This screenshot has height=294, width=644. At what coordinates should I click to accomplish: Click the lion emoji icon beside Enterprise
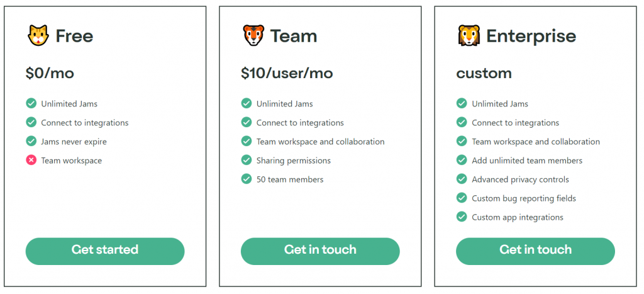click(x=469, y=35)
